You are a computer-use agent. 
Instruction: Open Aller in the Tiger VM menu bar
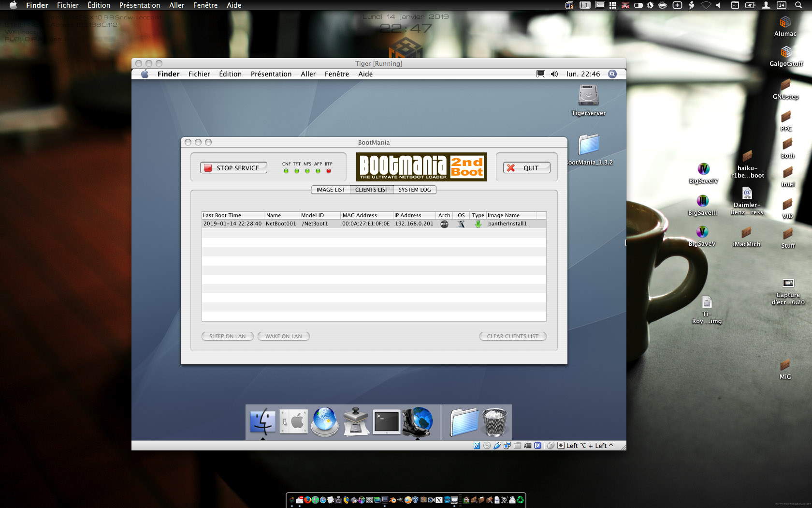(x=308, y=74)
